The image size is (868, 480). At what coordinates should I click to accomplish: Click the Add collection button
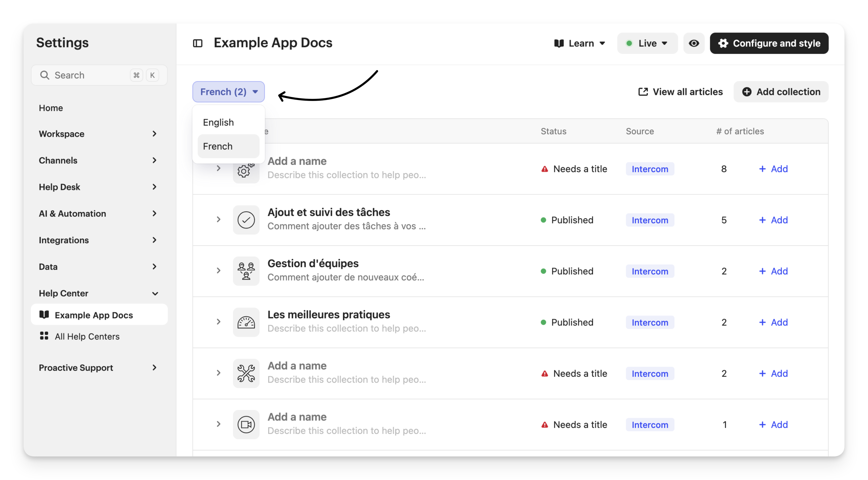781,92
